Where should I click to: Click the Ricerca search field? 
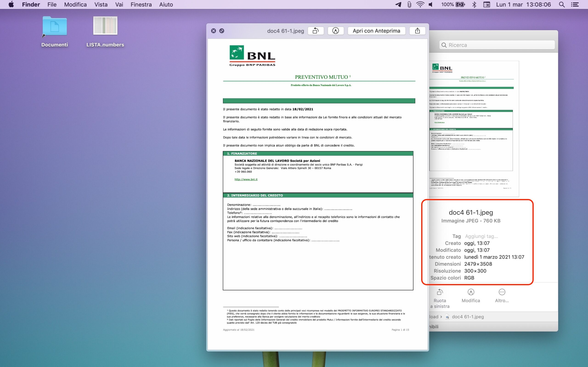[x=497, y=45]
